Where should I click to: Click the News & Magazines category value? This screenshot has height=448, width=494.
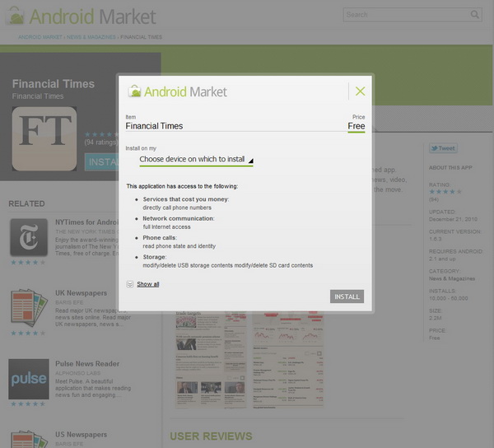(452, 278)
